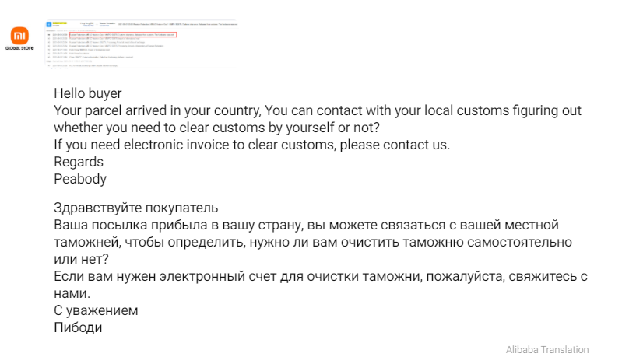Click the "Peabody" signature
The image size is (622, 364).
coord(80,179)
